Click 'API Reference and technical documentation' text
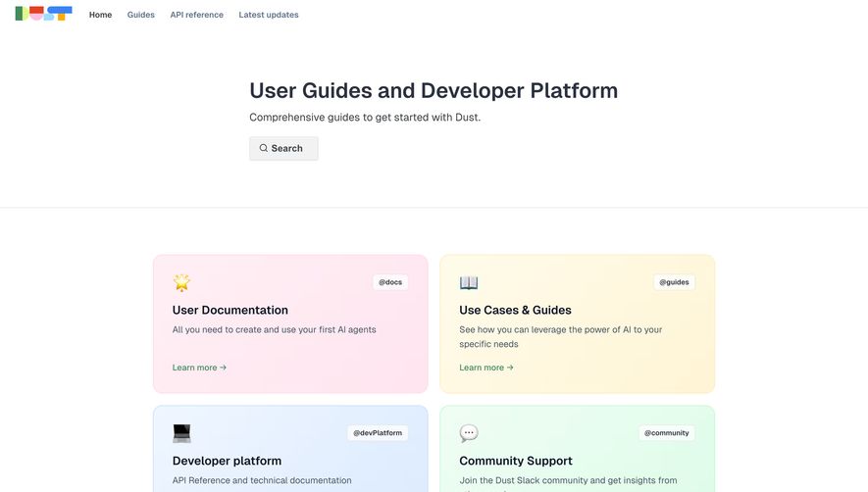This screenshot has height=492, width=868. 262,480
